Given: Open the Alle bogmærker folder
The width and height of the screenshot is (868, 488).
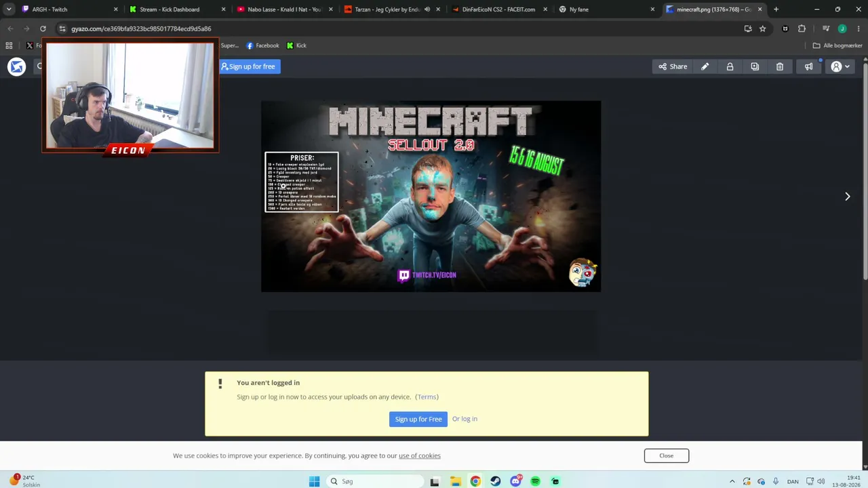Looking at the screenshot, I should (837, 45).
